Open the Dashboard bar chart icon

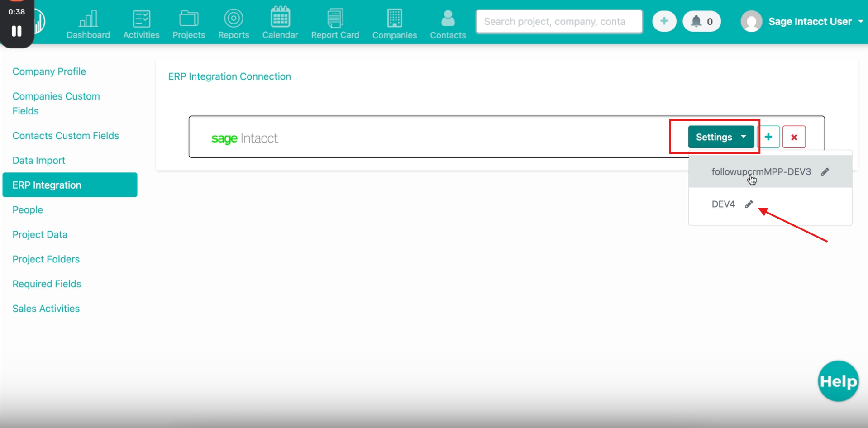point(88,19)
